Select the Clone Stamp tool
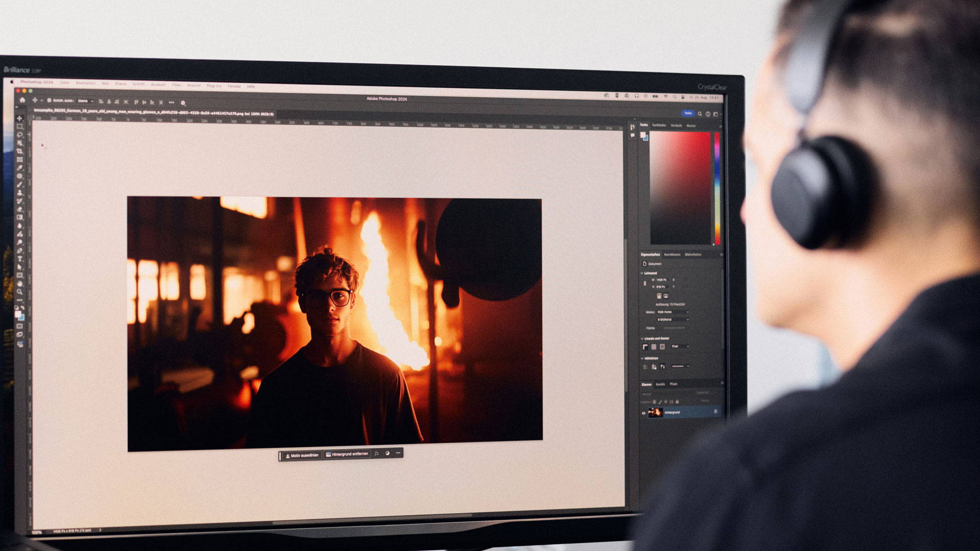The height and width of the screenshot is (551, 980). click(x=19, y=193)
